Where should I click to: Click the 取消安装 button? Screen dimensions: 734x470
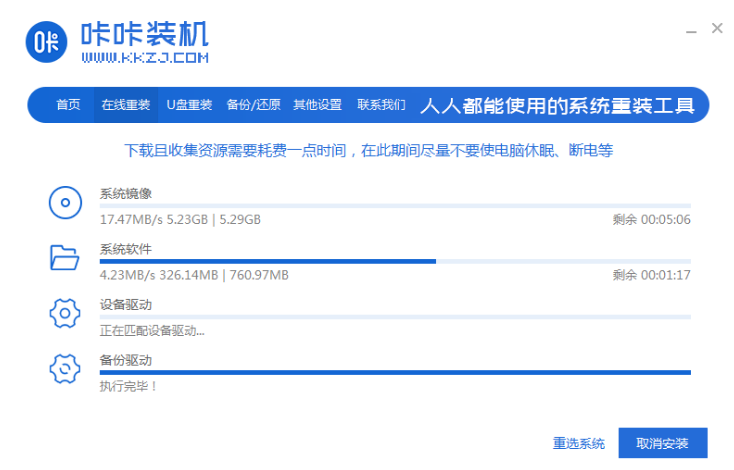(x=662, y=443)
